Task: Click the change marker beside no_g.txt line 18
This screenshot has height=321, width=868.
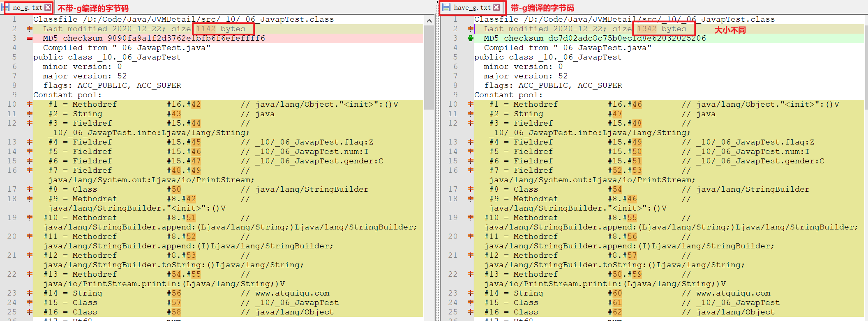Action: tap(30, 199)
